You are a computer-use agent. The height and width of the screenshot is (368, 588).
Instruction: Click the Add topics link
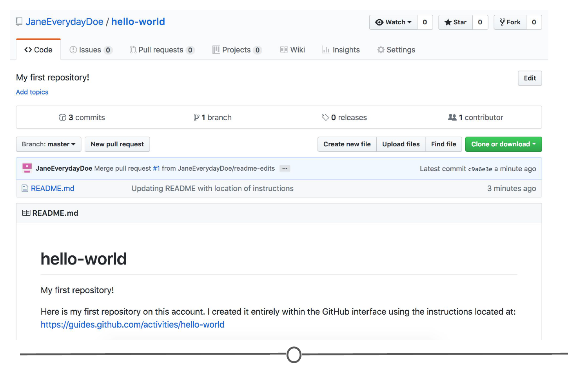click(x=32, y=92)
